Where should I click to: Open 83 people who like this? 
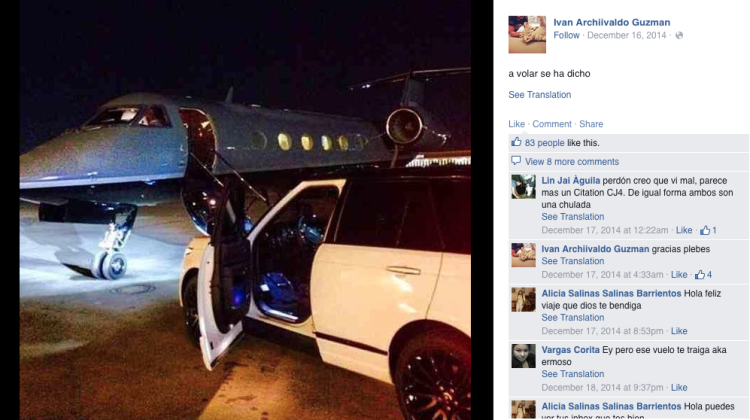(544, 143)
